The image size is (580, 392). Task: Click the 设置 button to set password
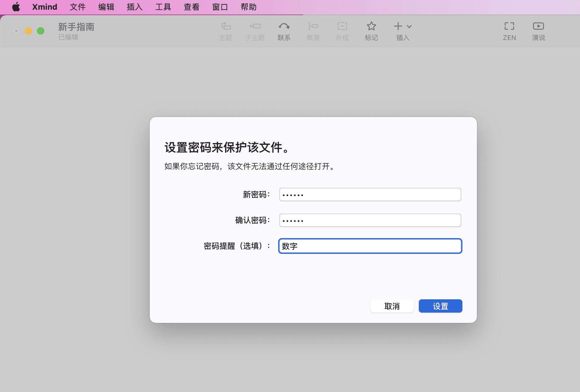click(x=440, y=306)
